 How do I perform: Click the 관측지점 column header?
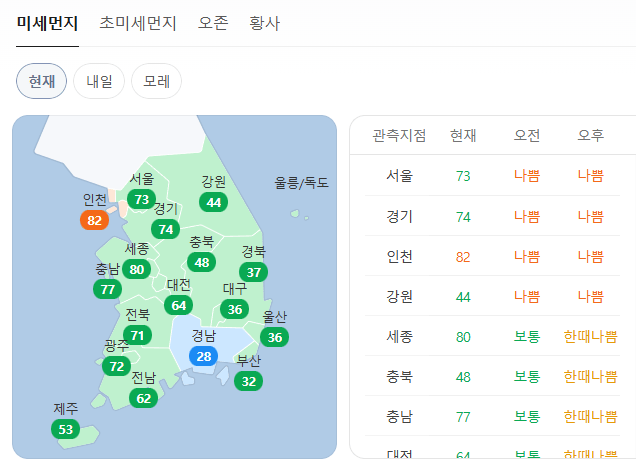pos(399,135)
